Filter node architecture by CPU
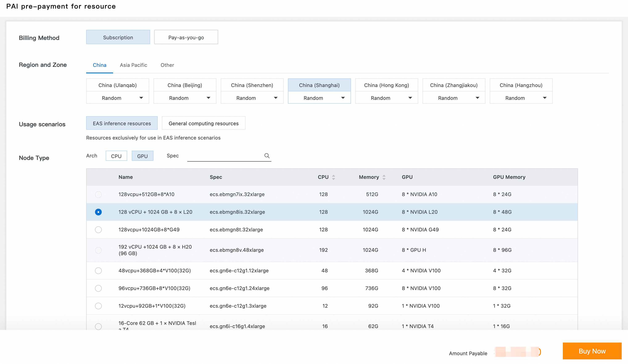628x364 pixels. 116,156
